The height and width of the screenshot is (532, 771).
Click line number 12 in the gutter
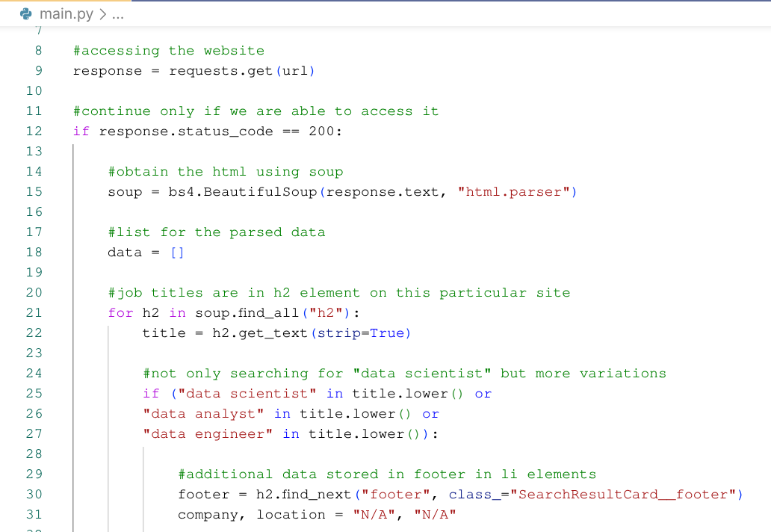34,131
